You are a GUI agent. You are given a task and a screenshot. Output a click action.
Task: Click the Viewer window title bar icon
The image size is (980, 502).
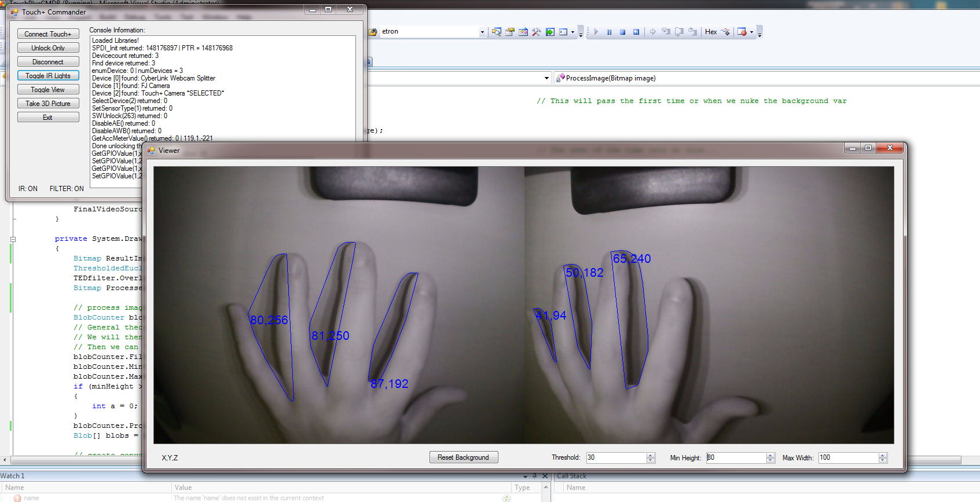point(151,151)
